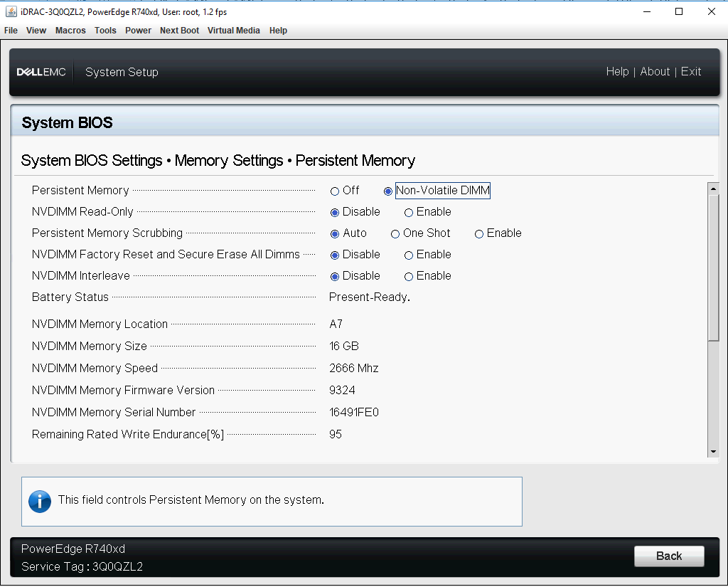Enable NVDIMM Factory Reset and Secure Erase
The height and width of the screenshot is (587, 728).
click(x=409, y=254)
